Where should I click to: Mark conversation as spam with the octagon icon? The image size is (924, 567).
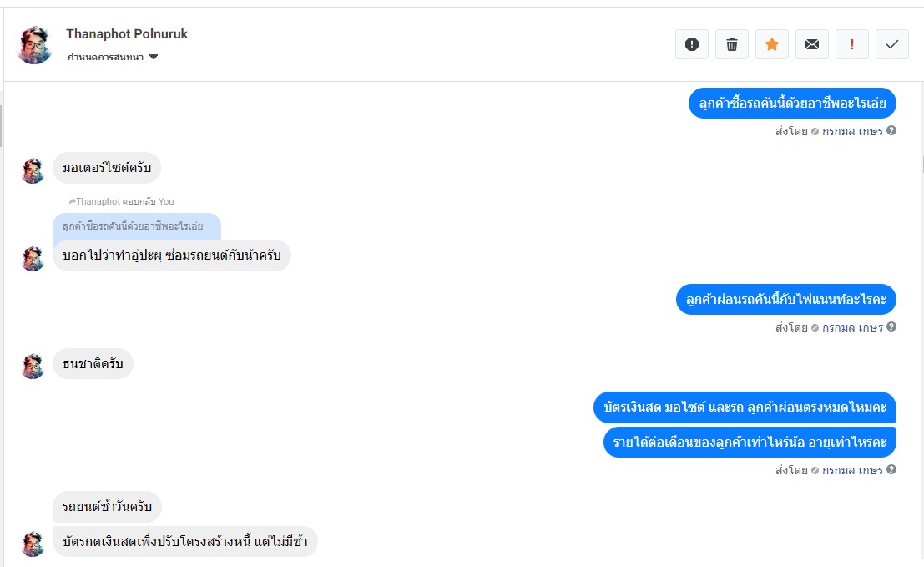(692, 44)
